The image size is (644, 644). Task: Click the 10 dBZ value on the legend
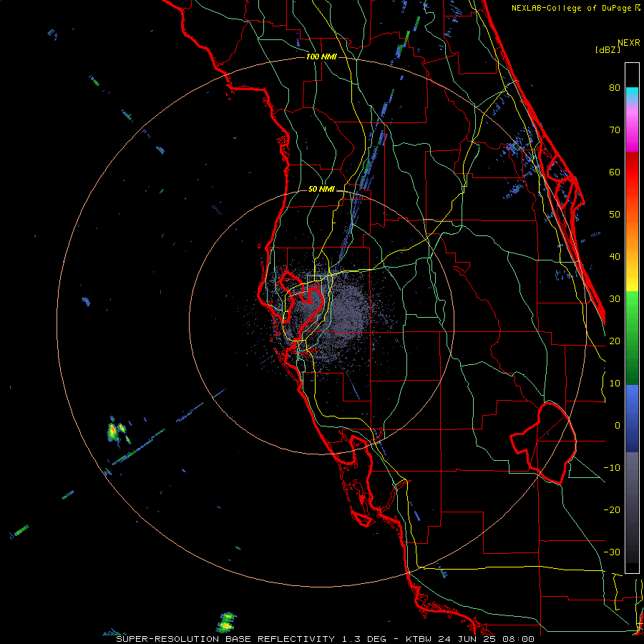point(615,384)
